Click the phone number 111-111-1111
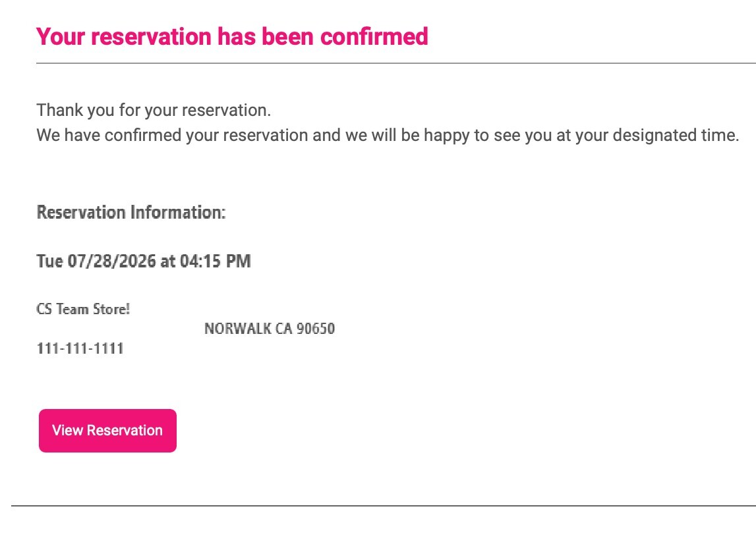 [80, 348]
